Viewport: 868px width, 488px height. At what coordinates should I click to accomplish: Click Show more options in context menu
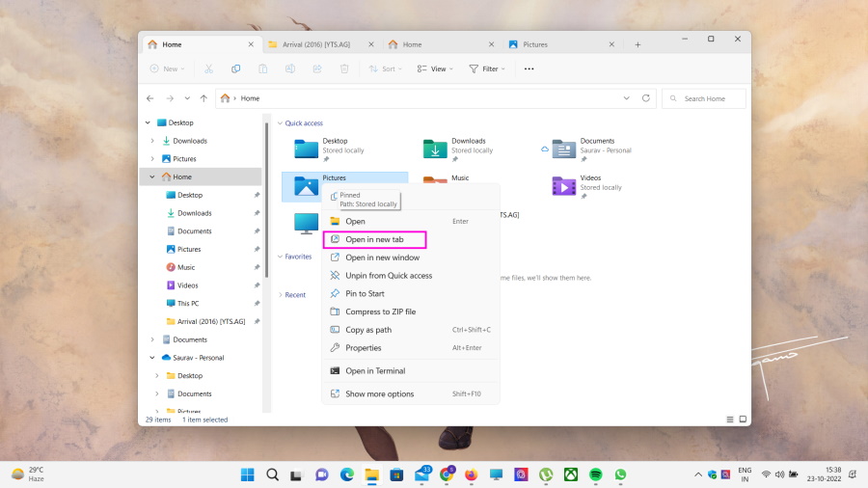379,393
